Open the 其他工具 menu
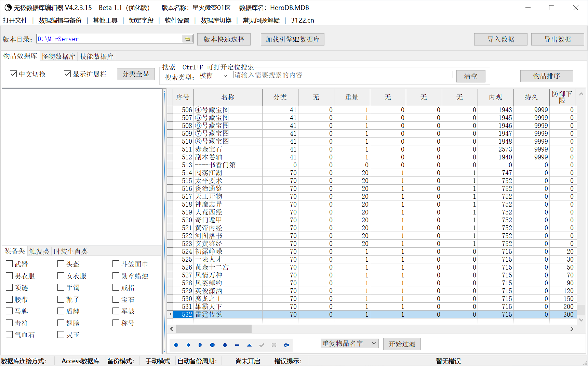Screen dimensions: 588x366 105,20
